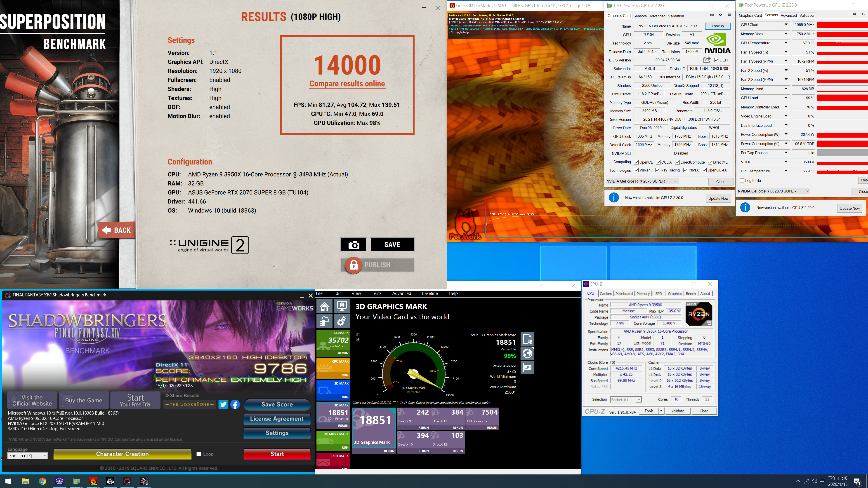Expand the GPU Clock sensor dropdown arrow
The width and height of the screenshot is (868, 488).
pos(786,25)
